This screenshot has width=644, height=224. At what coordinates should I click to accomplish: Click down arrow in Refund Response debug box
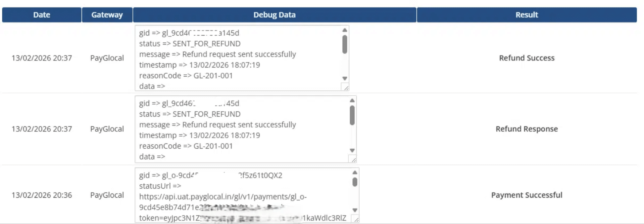352,150
